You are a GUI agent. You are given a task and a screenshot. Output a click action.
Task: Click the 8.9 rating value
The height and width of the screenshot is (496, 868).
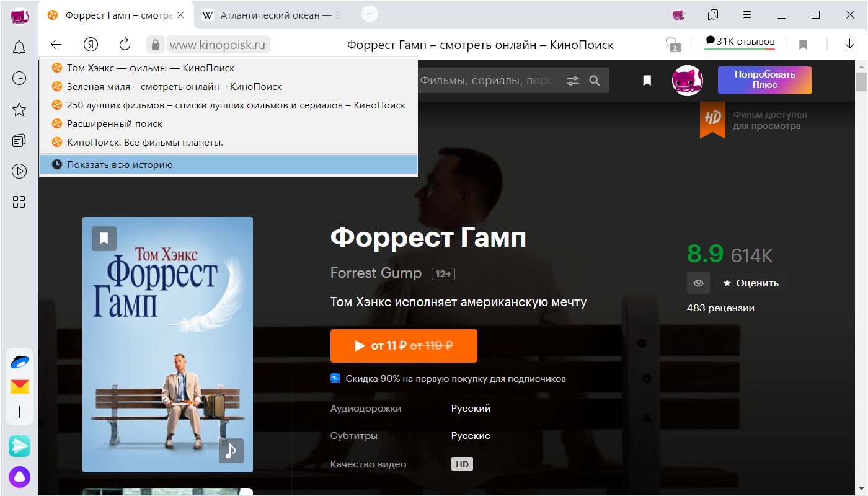pos(706,254)
